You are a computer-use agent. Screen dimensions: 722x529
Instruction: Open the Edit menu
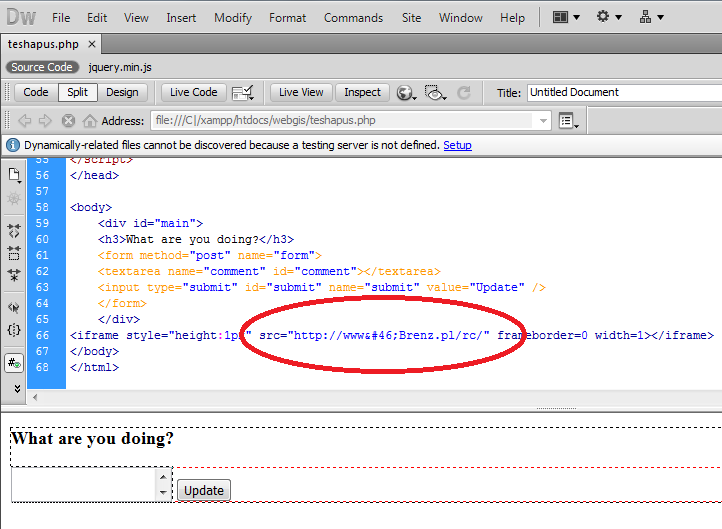click(x=97, y=17)
